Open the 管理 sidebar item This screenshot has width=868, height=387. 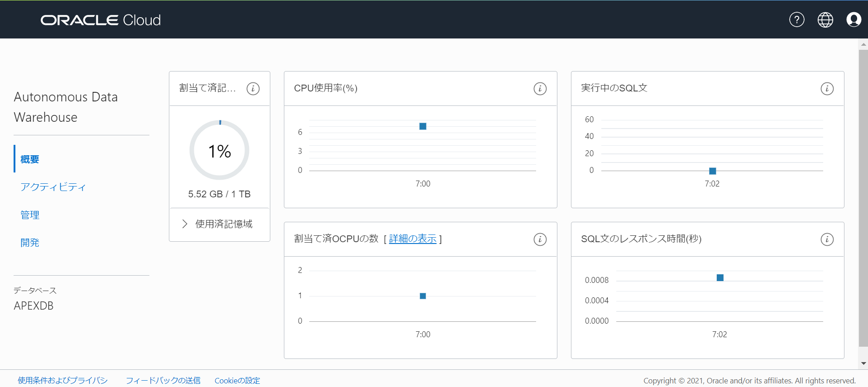pos(30,215)
